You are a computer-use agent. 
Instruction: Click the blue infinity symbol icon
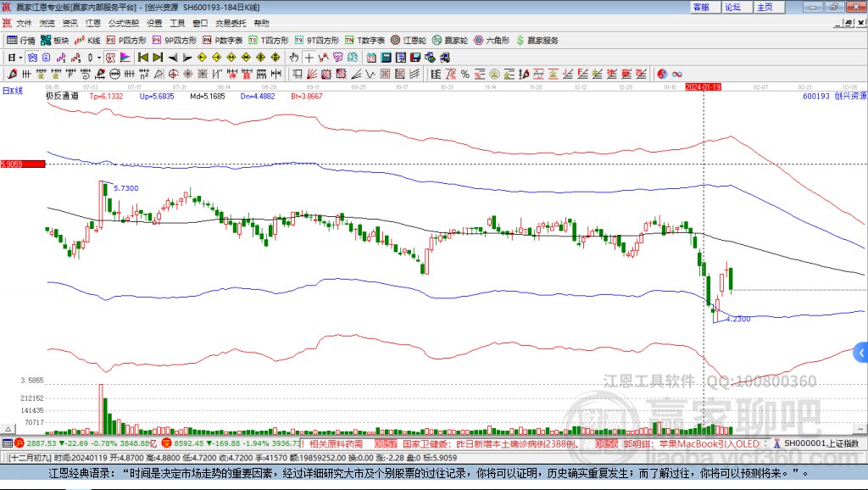(676, 75)
